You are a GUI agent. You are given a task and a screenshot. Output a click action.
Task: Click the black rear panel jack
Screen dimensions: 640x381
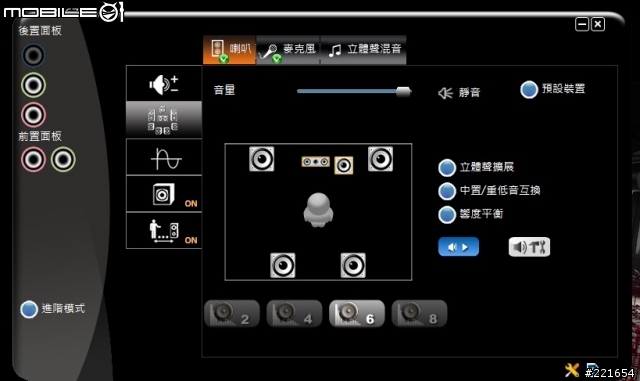pos(33,55)
